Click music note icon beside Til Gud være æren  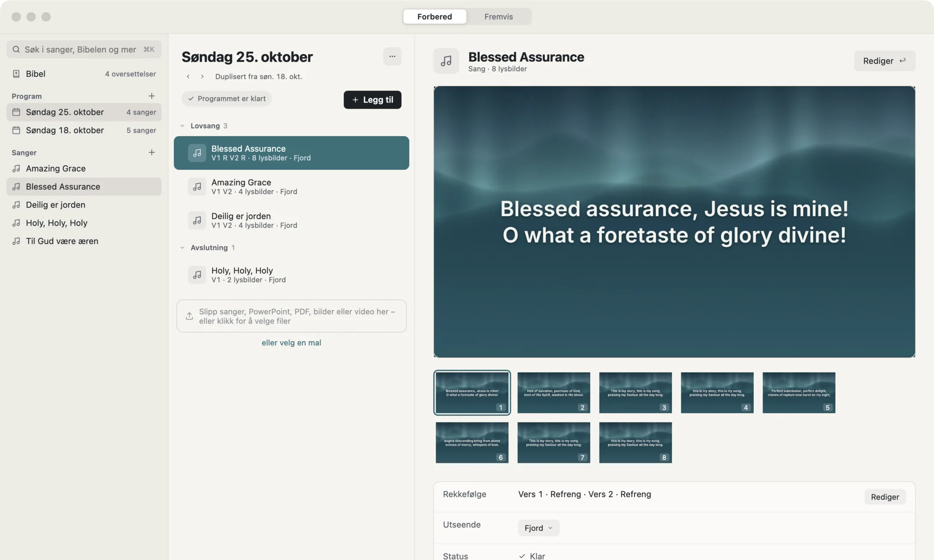click(16, 241)
